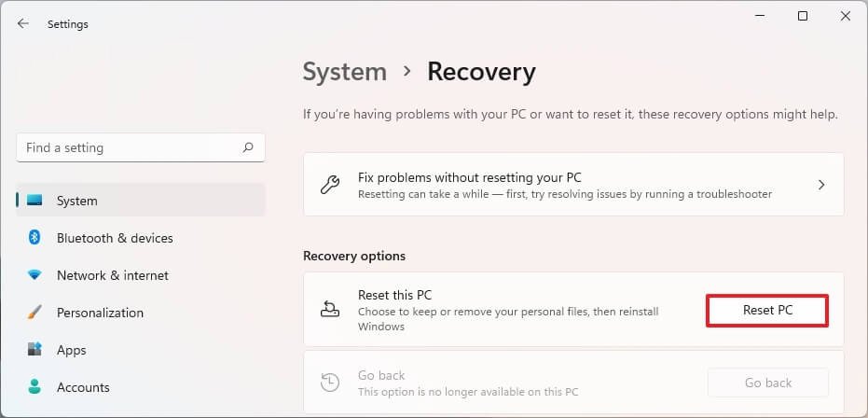This screenshot has width=868, height=418.
Task: Click the Personalization paintbrush icon
Action: 34,313
